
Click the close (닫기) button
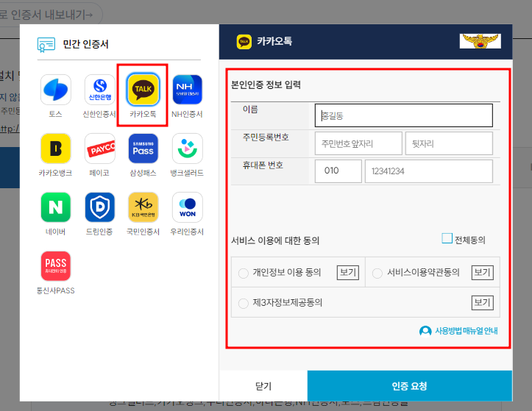point(263,386)
